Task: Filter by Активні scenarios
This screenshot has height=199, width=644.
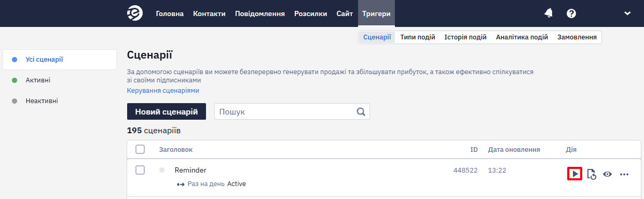Action: [x=38, y=80]
